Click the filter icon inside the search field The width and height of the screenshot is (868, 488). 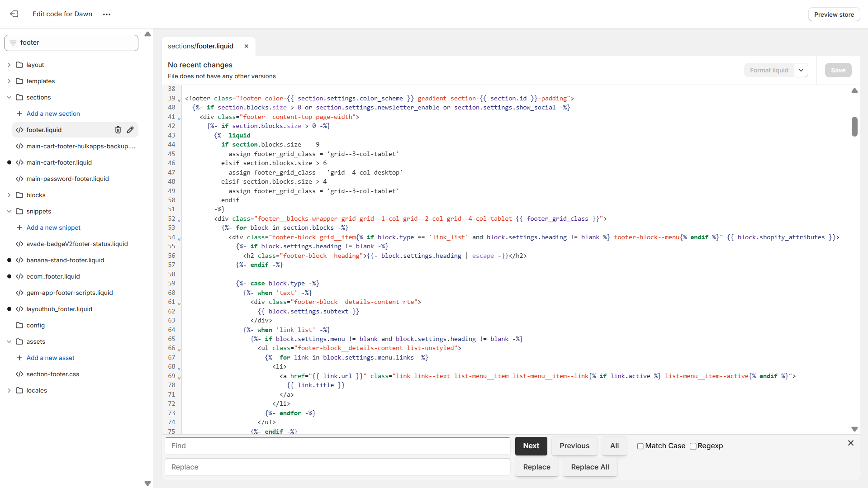coord(13,43)
